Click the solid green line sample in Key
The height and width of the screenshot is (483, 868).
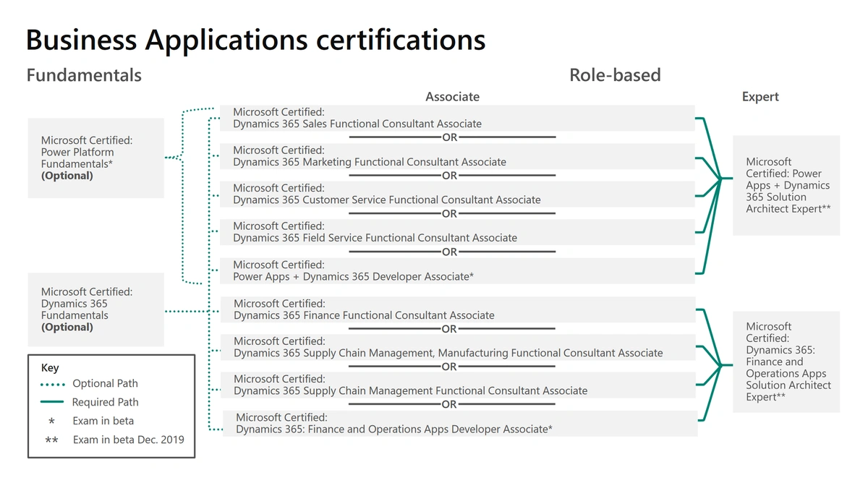pos(52,403)
